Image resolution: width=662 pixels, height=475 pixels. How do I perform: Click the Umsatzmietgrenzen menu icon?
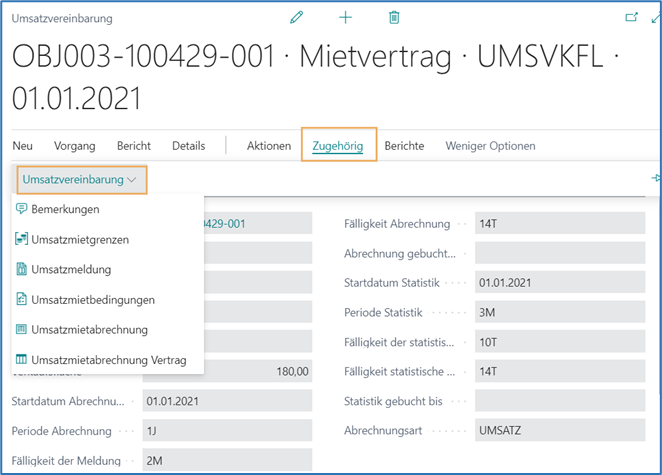click(x=22, y=239)
